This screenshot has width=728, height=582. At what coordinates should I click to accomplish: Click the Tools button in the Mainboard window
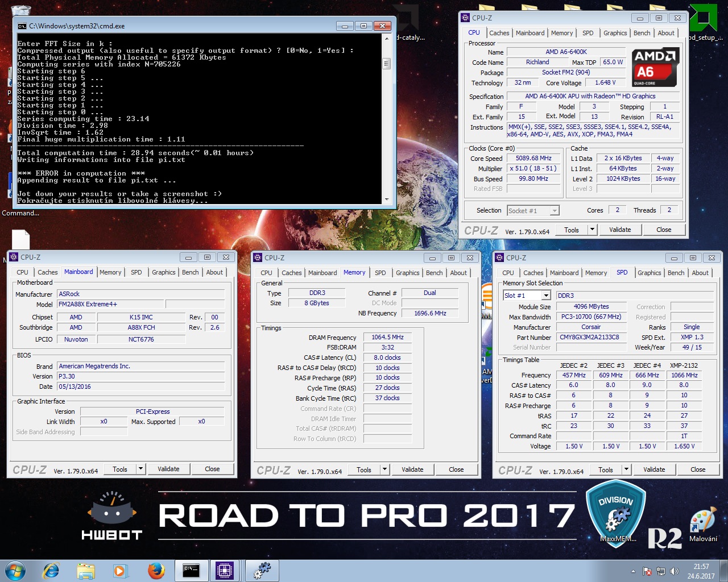click(120, 469)
